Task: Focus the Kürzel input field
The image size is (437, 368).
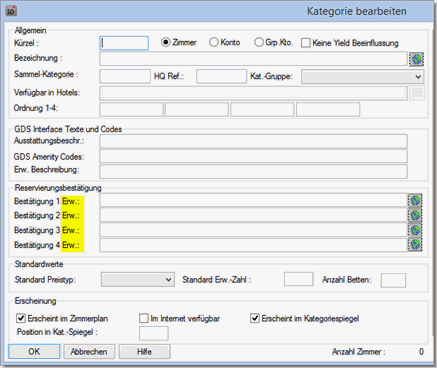Action: coord(124,43)
